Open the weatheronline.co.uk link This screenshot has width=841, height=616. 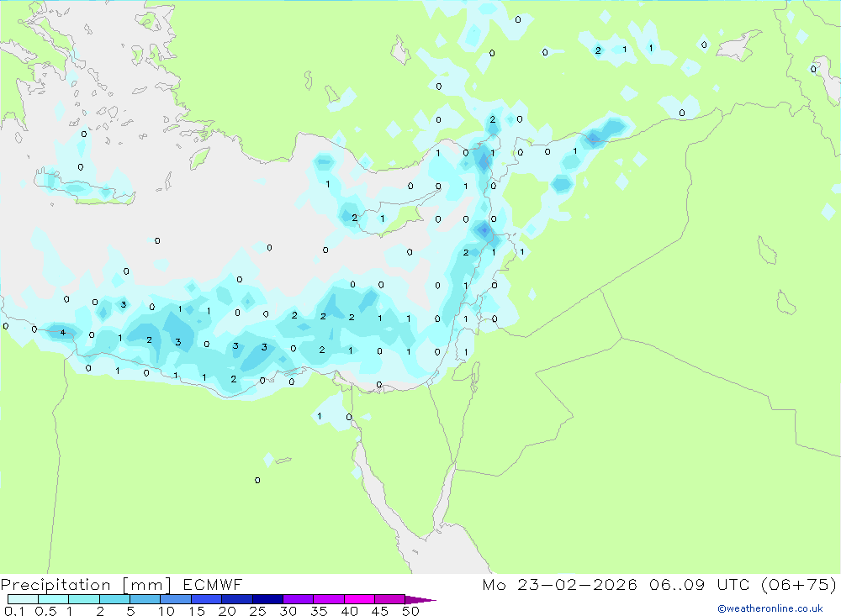tap(770, 608)
